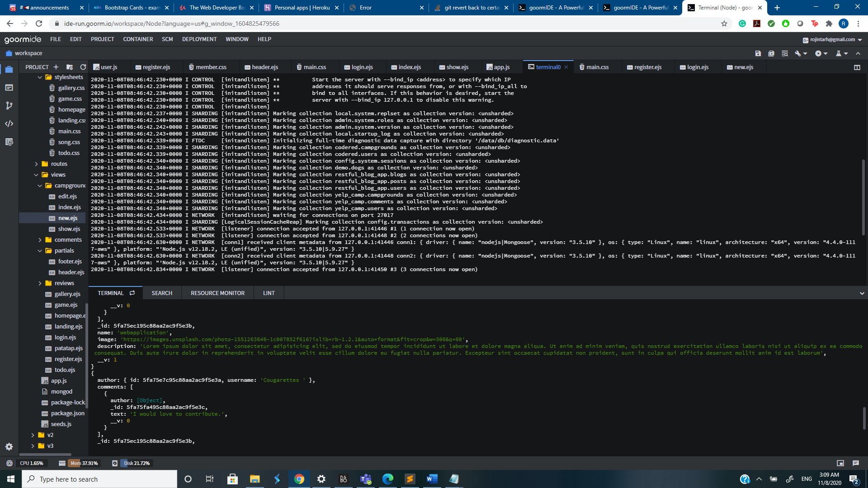Expand the routes folder

tap(37, 164)
